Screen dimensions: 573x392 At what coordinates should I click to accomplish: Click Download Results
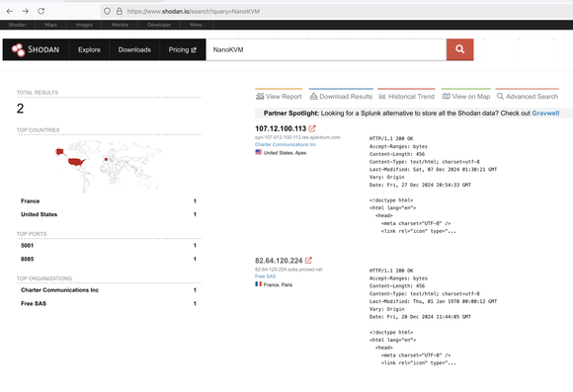coord(341,96)
